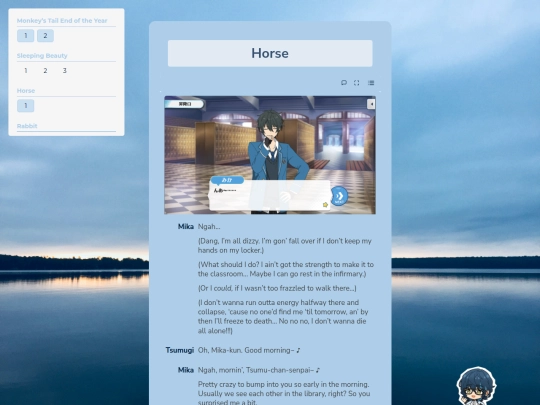This screenshot has height=405, width=540.
Task: Click the Rabbit heading in the sidebar
Action: 27,126
